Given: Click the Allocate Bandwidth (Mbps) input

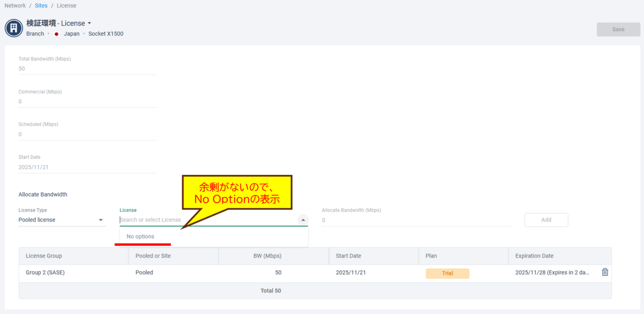Looking at the screenshot, I should point(416,220).
